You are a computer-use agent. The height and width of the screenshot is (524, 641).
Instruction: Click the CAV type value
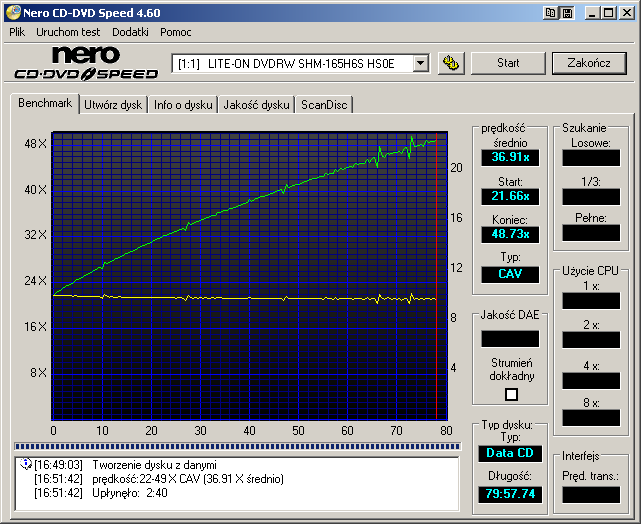click(x=510, y=274)
